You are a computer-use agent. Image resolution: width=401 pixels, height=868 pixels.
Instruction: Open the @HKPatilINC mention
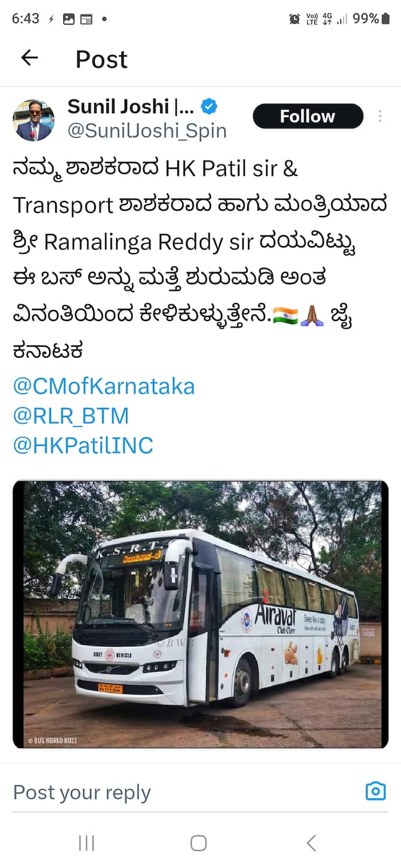tap(83, 446)
